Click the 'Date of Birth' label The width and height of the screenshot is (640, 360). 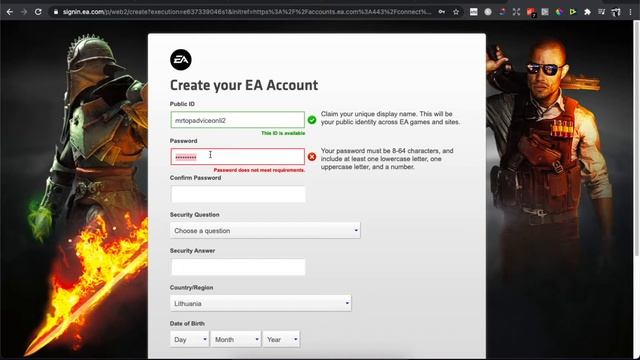tap(187, 324)
